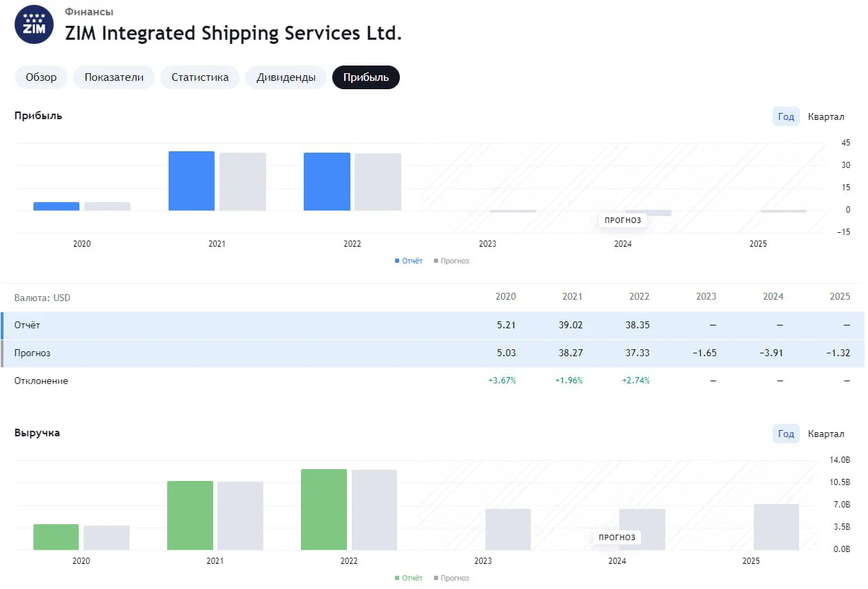This screenshot has height=589, width=868.
Task: Switch Выручка chart to Квартал
Action: click(x=826, y=434)
